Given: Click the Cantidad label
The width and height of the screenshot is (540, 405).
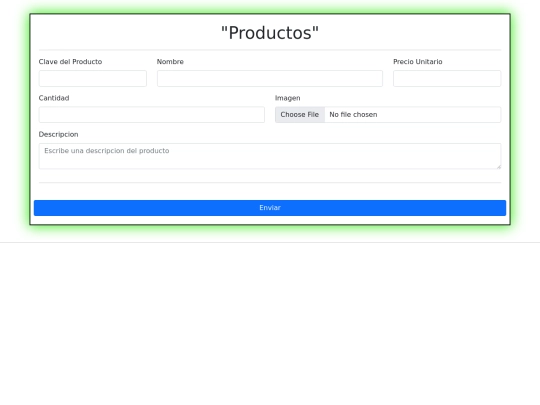Looking at the screenshot, I should pos(54,98).
